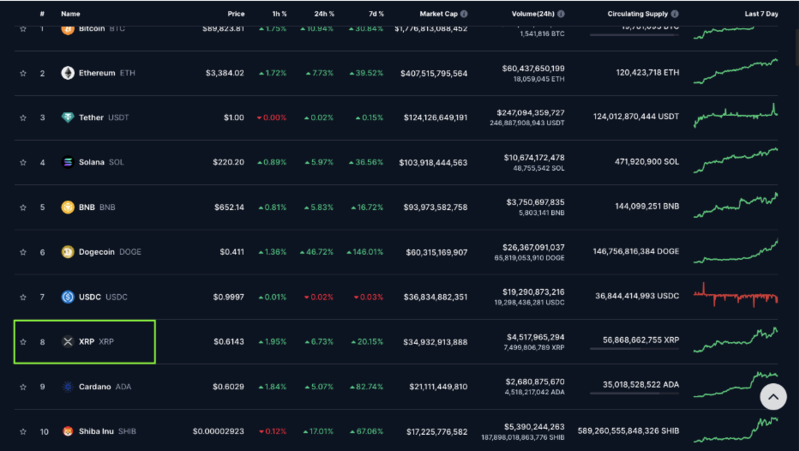Click the Solana coin logo
800x451 pixels.
coord(68,162)
